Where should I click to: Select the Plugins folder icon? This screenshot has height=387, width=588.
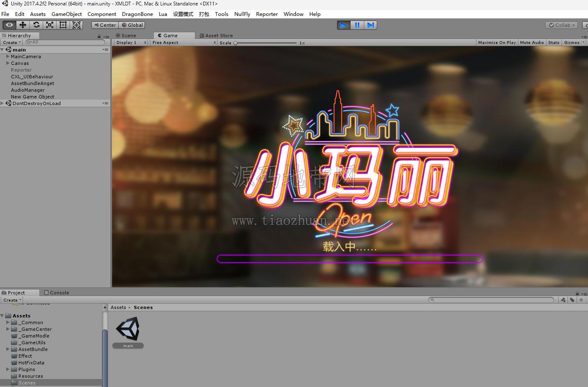pos(14,369)
